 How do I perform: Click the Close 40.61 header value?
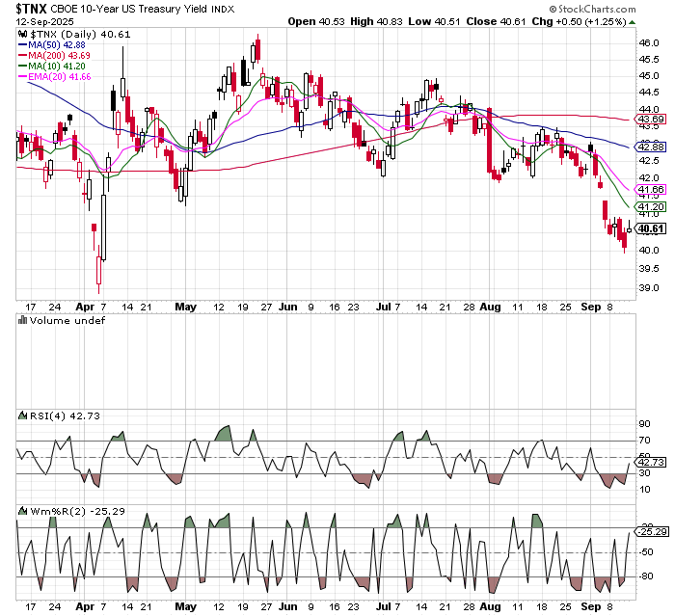[x=496, y=21]
